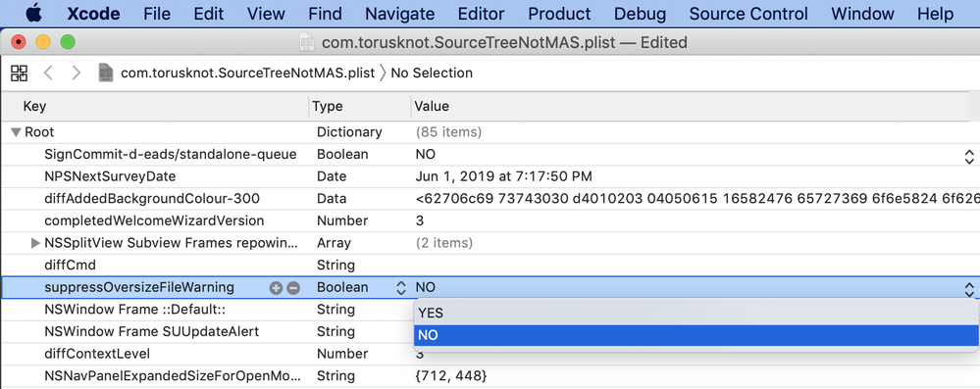Sort by the Key column header
Image resolution: width=980 pixels, height=389 pixels.
(x=155, y=106)
